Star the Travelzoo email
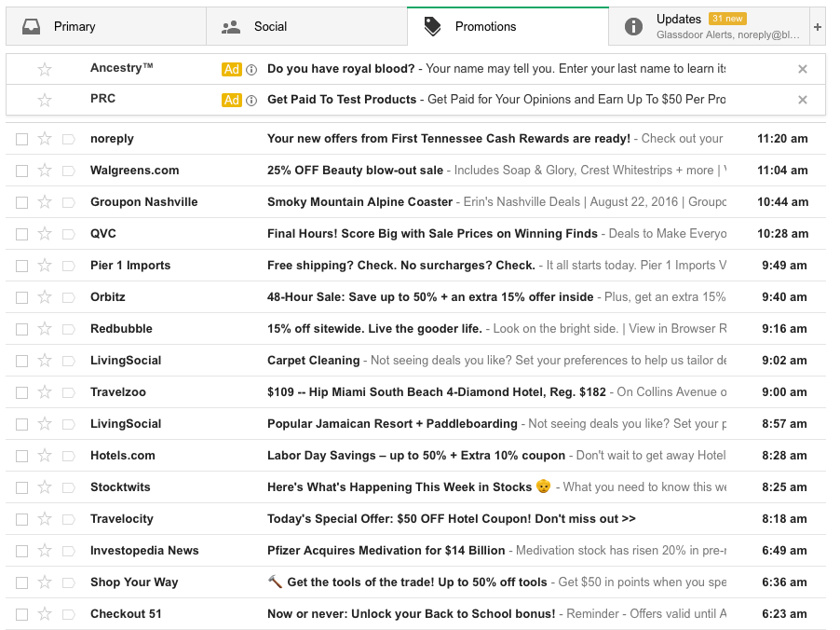 pos(45,392)
